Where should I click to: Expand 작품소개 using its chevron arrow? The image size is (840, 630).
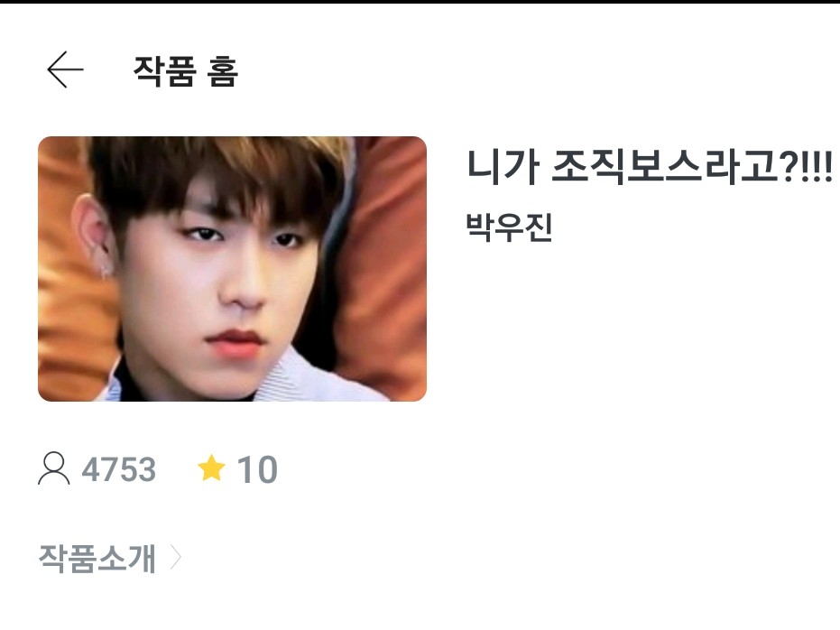176,558
